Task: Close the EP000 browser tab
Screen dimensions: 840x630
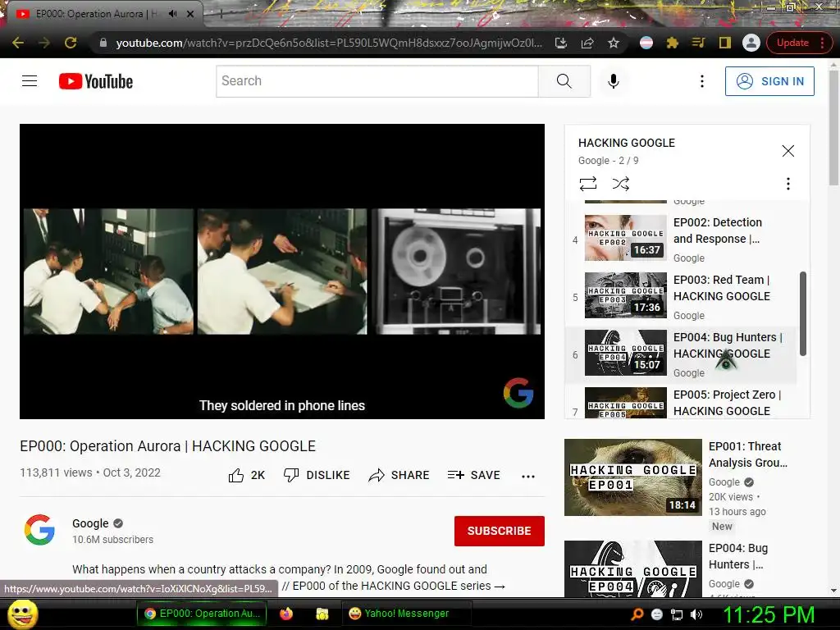Action: [x=190, y=14]
